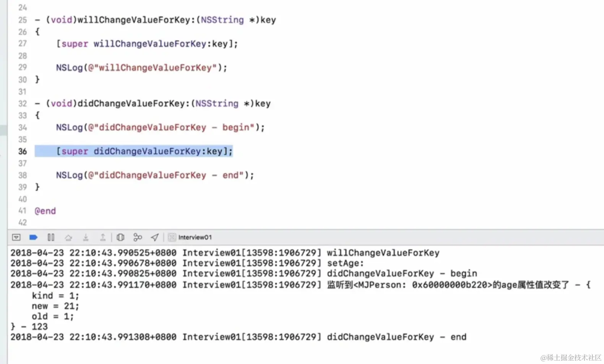The image size is (604, 364).
Task: Click the willChangeValueForKey: method declaration line
Action: pos(155,20)
